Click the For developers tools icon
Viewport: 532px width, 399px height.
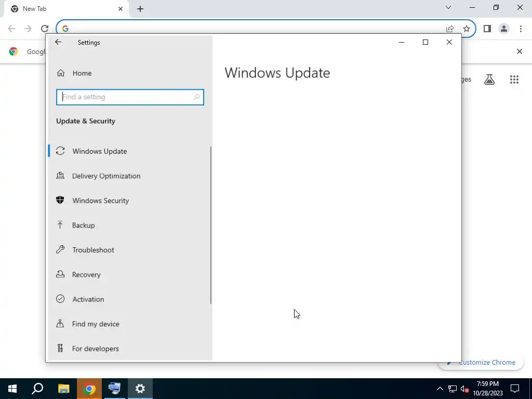(x=60, y=348)
